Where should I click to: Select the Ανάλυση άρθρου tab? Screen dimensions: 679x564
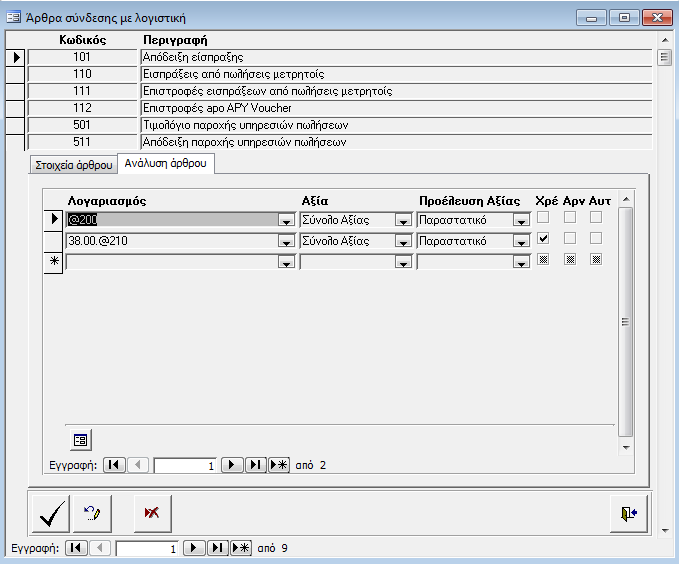click(x=167, y=164)
